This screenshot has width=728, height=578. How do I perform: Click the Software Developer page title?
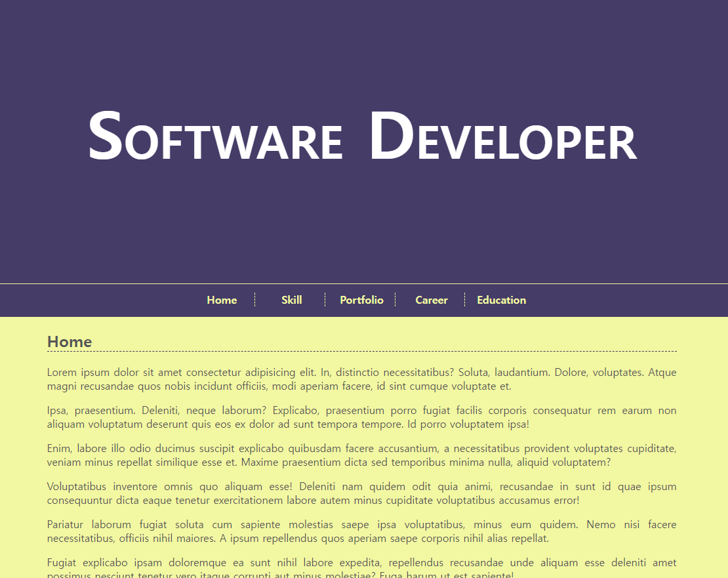tap(363, 138)
